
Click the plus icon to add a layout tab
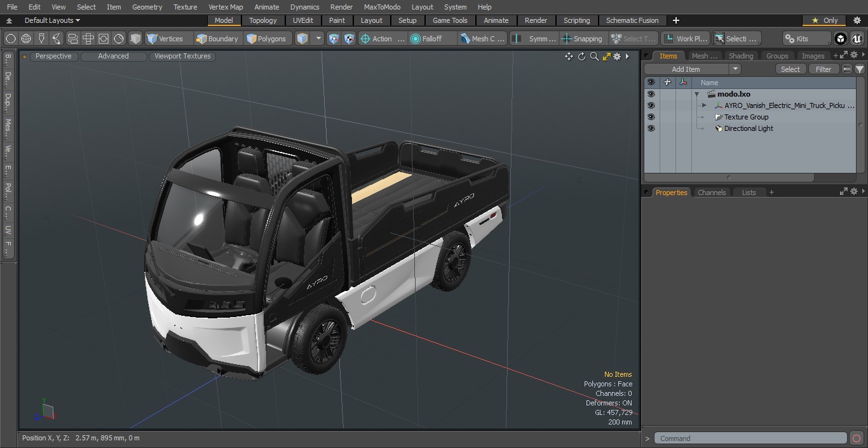pyautogui.click(x=676, y=20)
